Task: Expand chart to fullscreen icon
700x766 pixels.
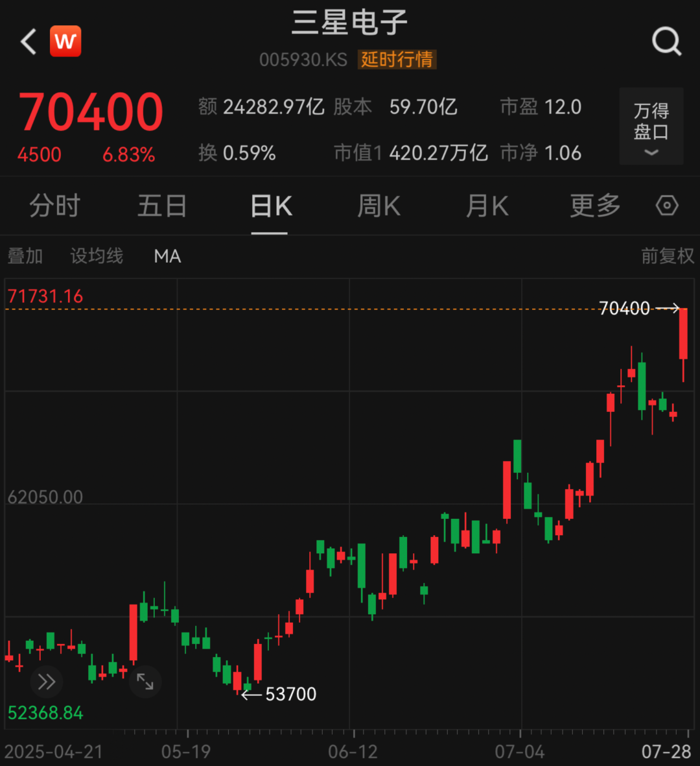Action: [x=145, y=682]
